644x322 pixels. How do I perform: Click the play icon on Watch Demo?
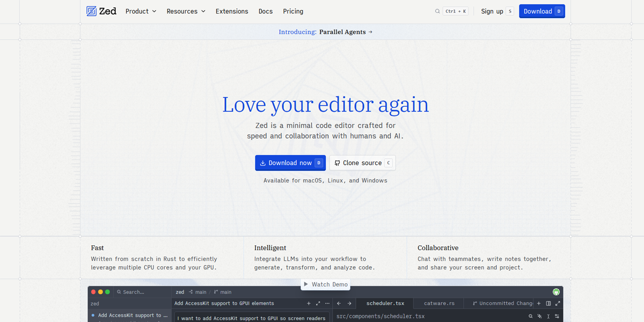(306, 284)
